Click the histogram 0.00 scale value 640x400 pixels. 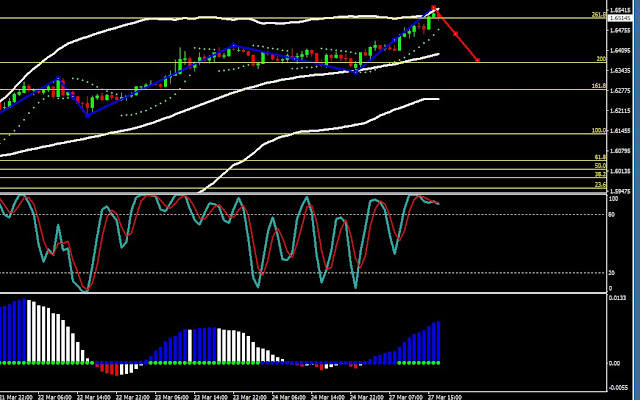click(614, 363)
